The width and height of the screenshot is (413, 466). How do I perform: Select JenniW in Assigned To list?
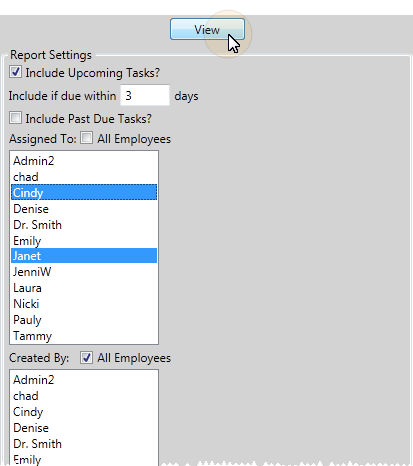84,272
